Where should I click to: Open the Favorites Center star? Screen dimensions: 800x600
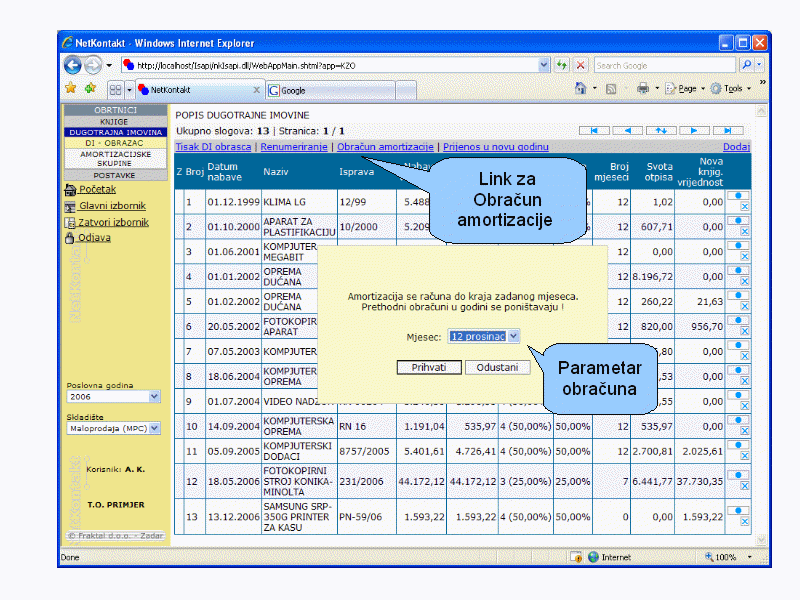click(70, 89)
